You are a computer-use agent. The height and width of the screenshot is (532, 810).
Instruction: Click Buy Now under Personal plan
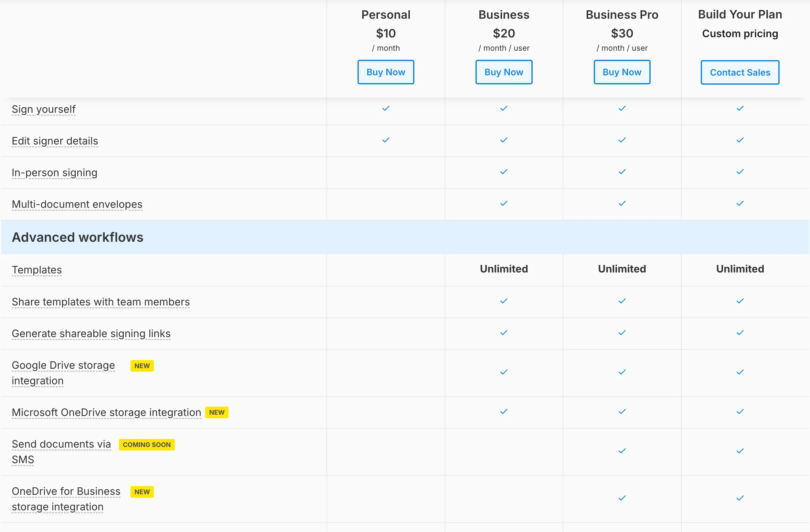[386, 72]
